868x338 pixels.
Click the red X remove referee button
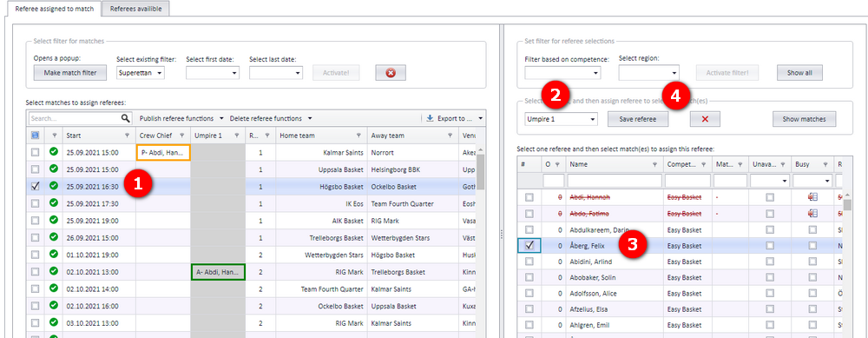[705, 119]
